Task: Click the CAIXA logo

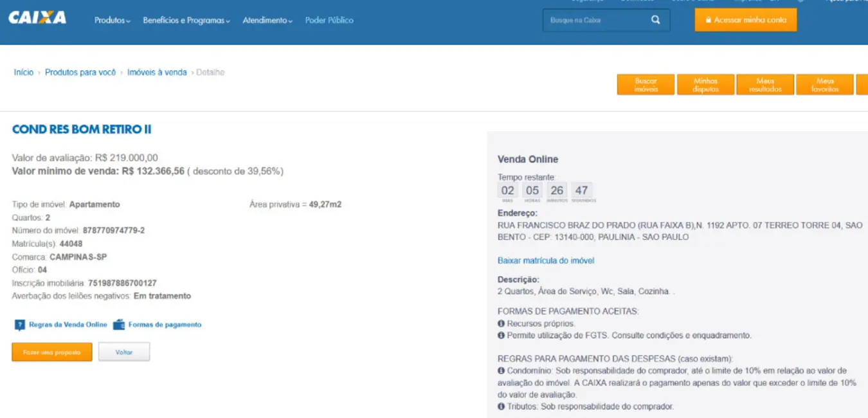Action: 37,18
